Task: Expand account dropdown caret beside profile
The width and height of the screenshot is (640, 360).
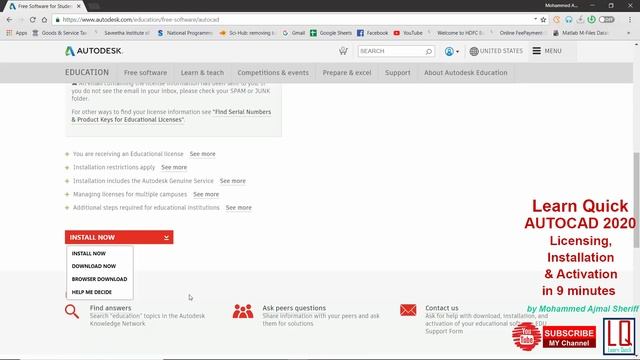Action: [458, 52]
